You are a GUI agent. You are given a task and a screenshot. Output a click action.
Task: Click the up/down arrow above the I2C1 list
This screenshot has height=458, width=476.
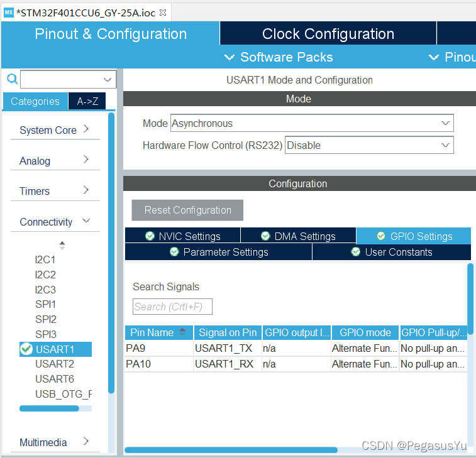62,245
